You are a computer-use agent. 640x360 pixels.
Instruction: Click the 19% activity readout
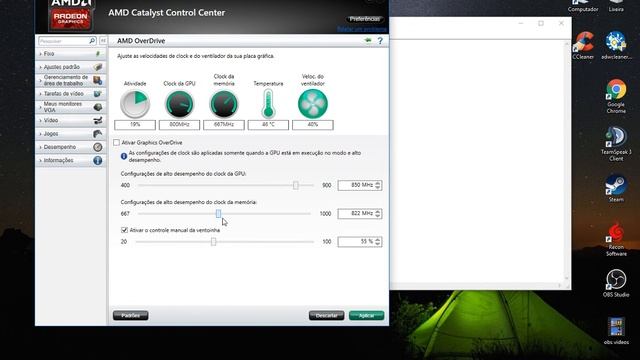[x=135, y=124]
